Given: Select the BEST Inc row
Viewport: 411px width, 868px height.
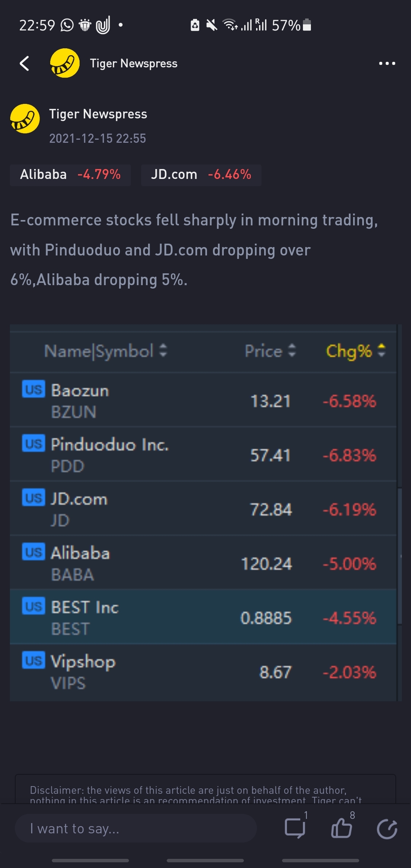Looking at the screenshot, I should pyautogui.click(x=203, y=617).
